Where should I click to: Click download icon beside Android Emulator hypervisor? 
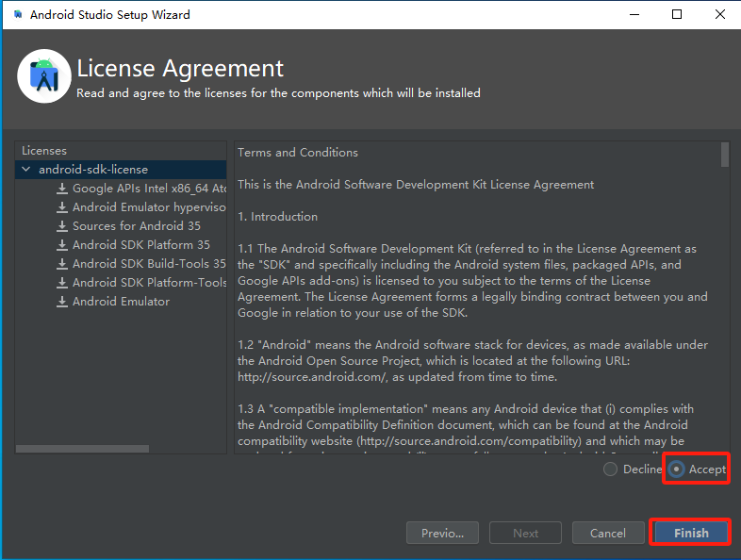(62, 207)
